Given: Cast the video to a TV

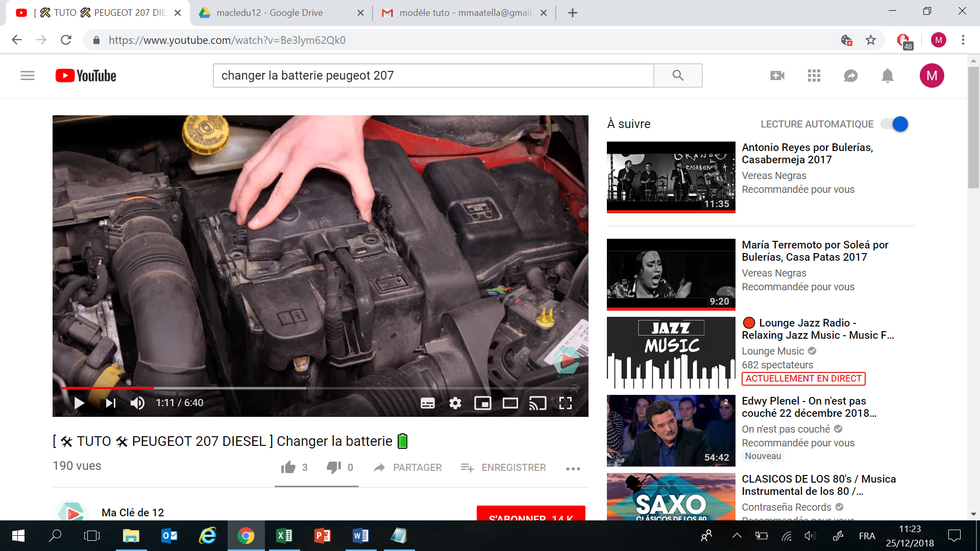Looking at the screenshot, I should [x=538, y=403].
